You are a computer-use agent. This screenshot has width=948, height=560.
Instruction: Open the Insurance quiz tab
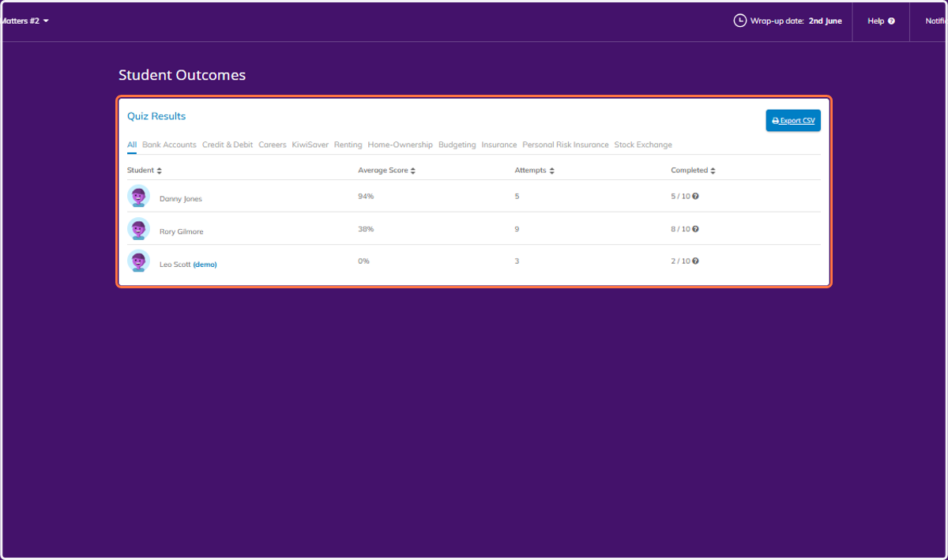[x=499, y=145]
